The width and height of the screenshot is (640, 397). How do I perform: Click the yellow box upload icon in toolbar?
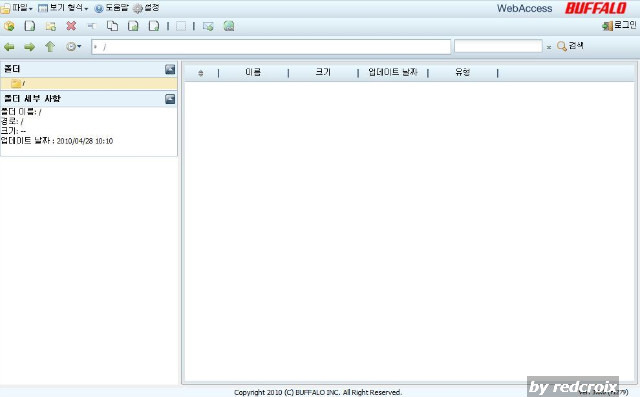point(9,27)
